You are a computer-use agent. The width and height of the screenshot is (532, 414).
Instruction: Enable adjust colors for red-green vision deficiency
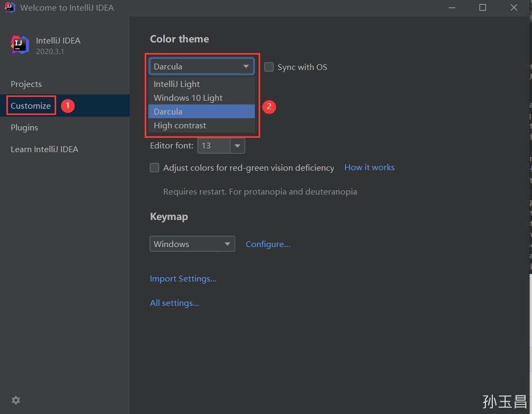(x=154, y=168)
